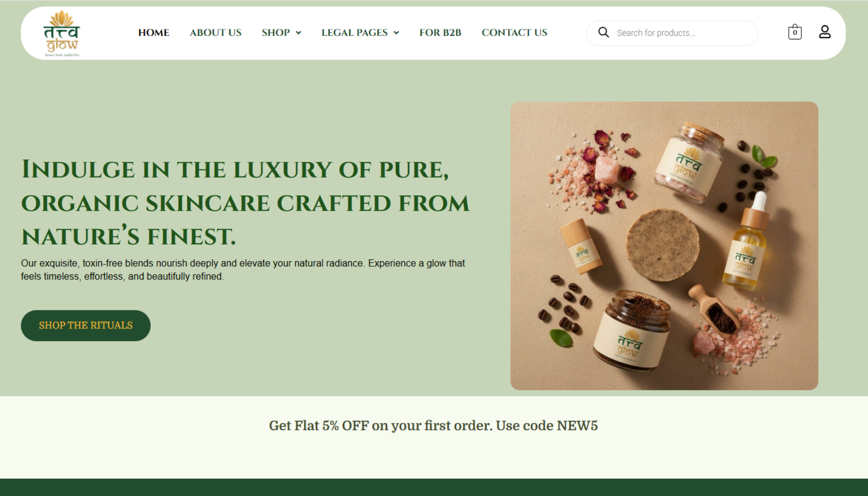Click the Indulge in the Luxury headline
This screenshot has width=868, height=496.
coord(245,203)
